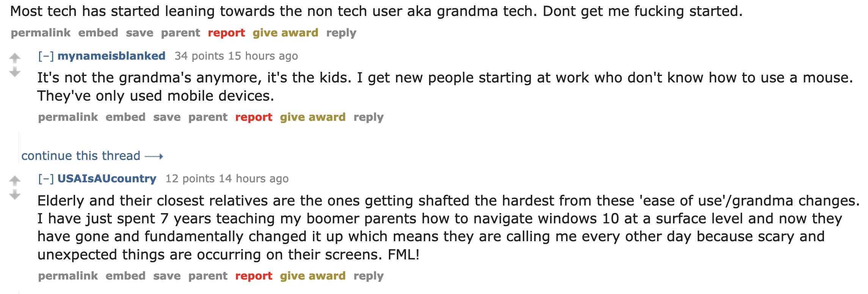Give award to mynameisblanked's comment
This screenshot has width=868, height=294.
point(313,117)
